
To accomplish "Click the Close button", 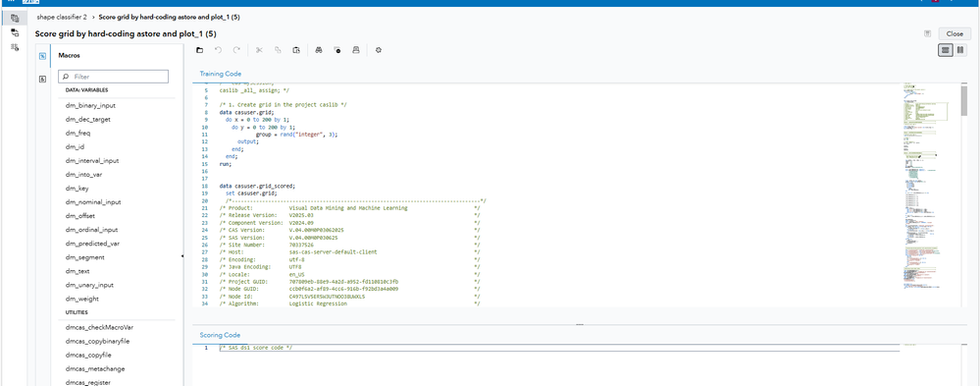I will [x=954, y=33].
